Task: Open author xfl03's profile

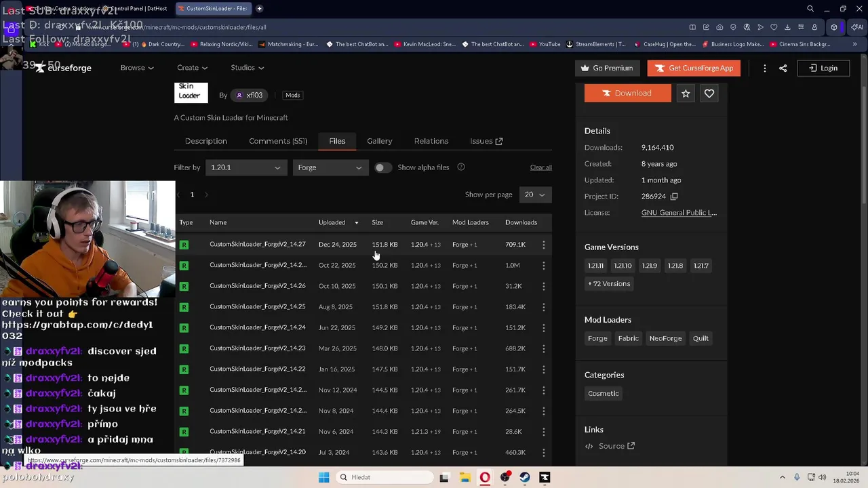Action: 249,96
